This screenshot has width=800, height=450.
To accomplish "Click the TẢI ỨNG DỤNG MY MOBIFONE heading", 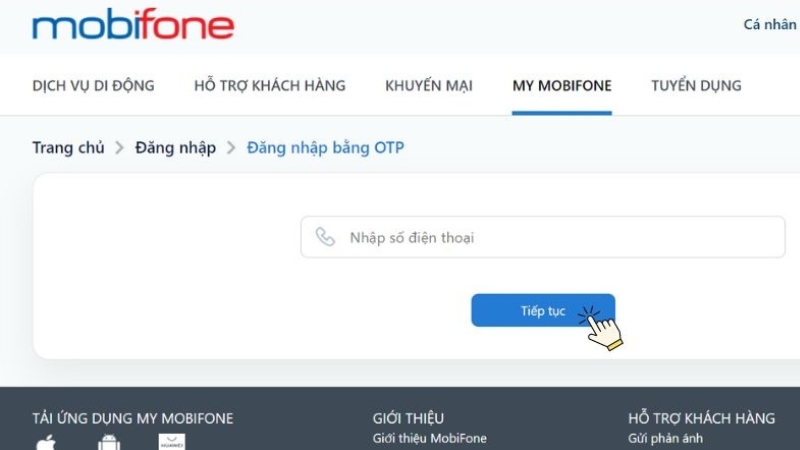I will [133, 418].
